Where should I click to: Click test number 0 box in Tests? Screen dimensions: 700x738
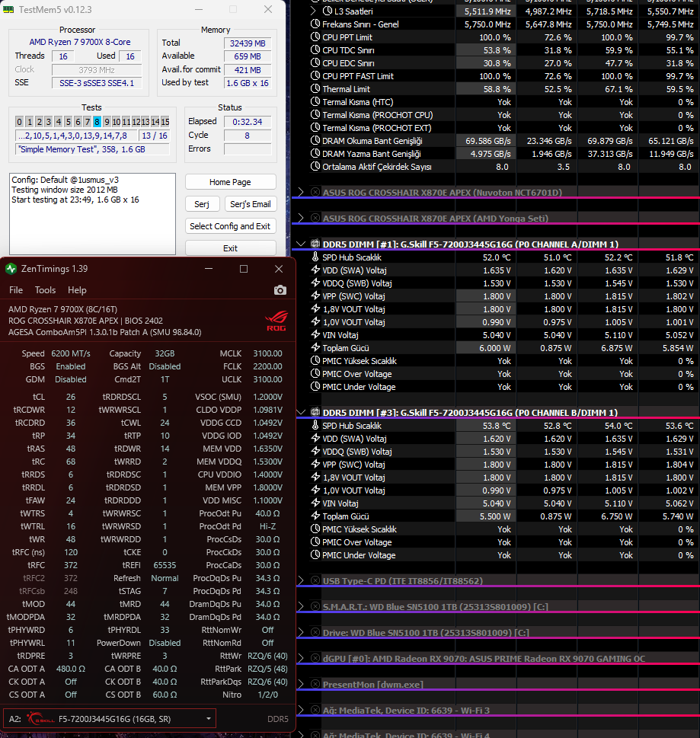pyautogui.click(x=19, y=121)
